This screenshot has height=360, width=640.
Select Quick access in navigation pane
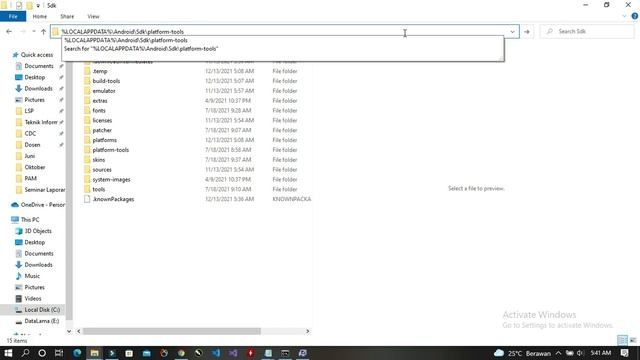[37, 55]
